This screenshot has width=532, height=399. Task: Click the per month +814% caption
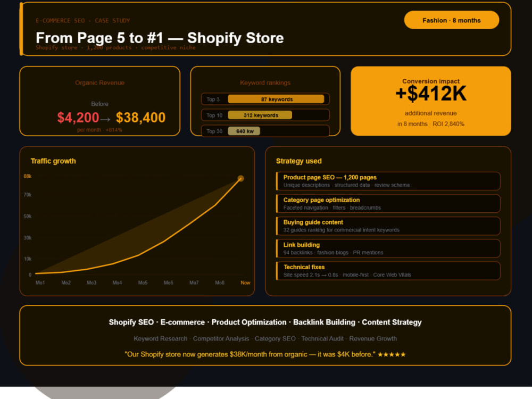click(99, 130)
